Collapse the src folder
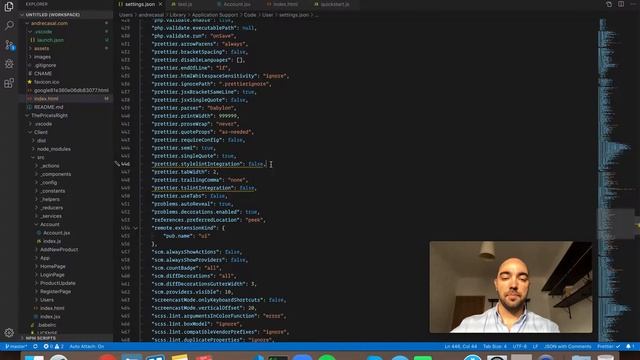 (40, 158)
